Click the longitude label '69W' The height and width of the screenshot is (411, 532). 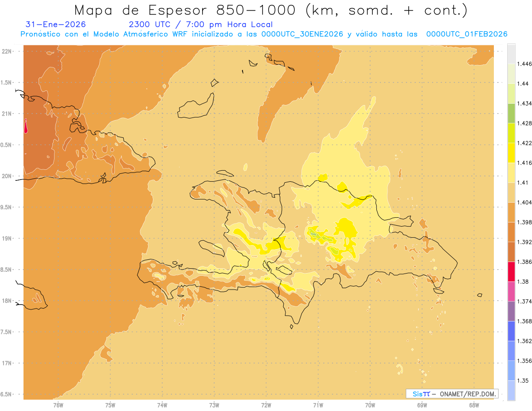(422, 405)
